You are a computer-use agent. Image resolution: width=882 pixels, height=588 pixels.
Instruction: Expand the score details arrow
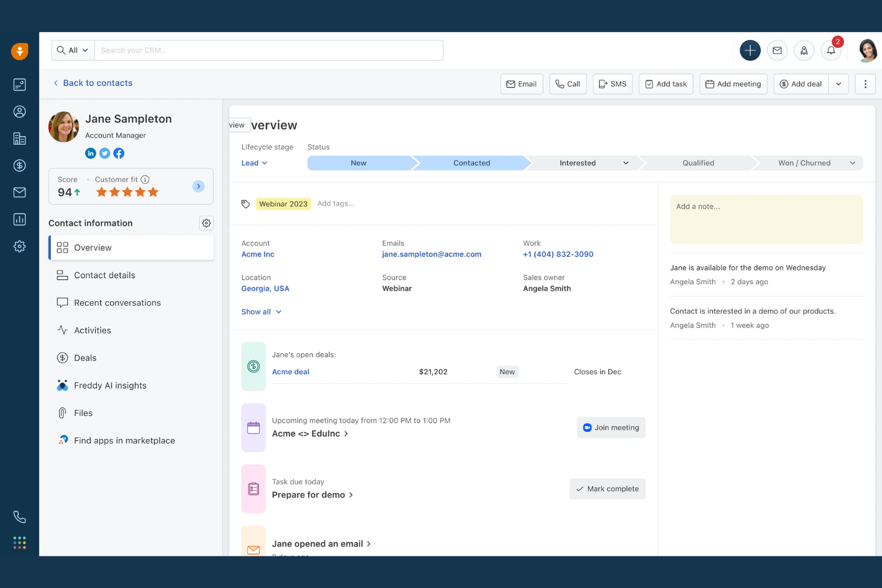coord(198,186)
